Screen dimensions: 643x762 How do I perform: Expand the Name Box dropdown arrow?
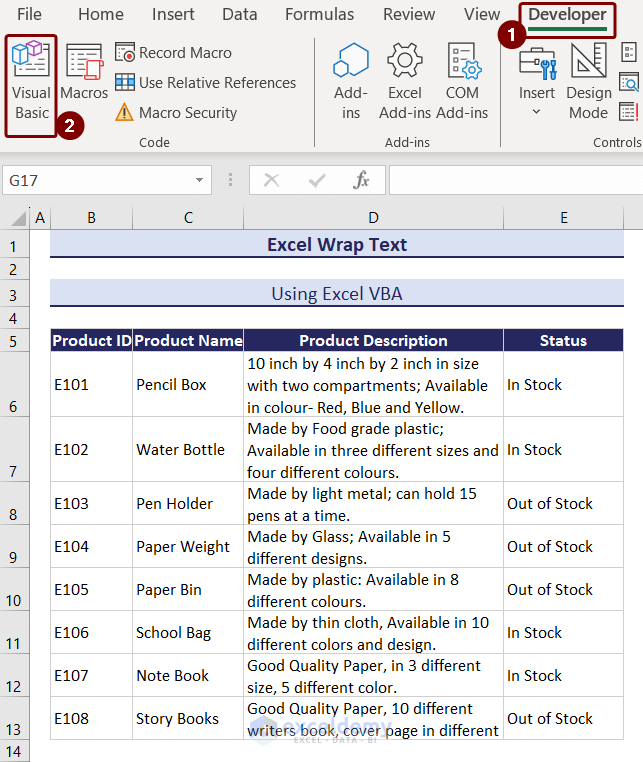pyautogui.click(x=199, y=180)
